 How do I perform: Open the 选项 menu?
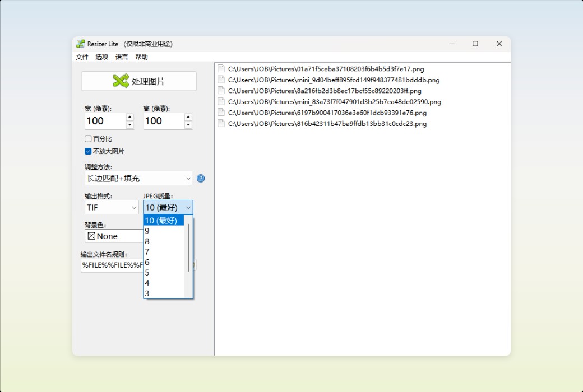coord(101,57)
